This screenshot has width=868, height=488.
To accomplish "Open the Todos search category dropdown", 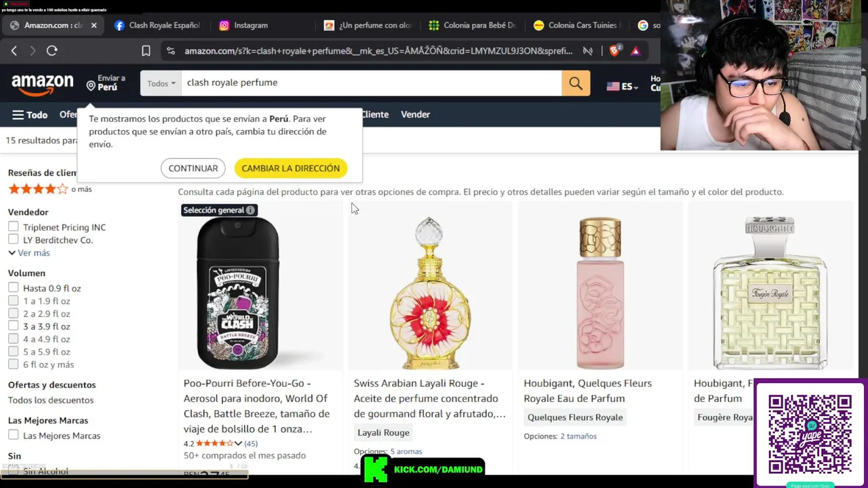I will point(161,83).
